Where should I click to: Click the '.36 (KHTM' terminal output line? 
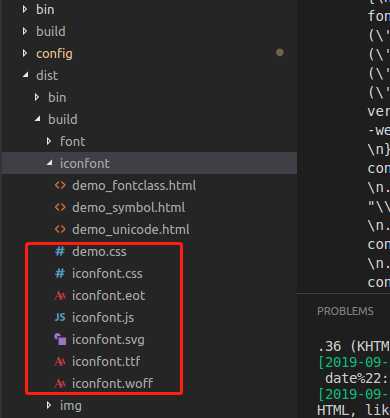354,346
